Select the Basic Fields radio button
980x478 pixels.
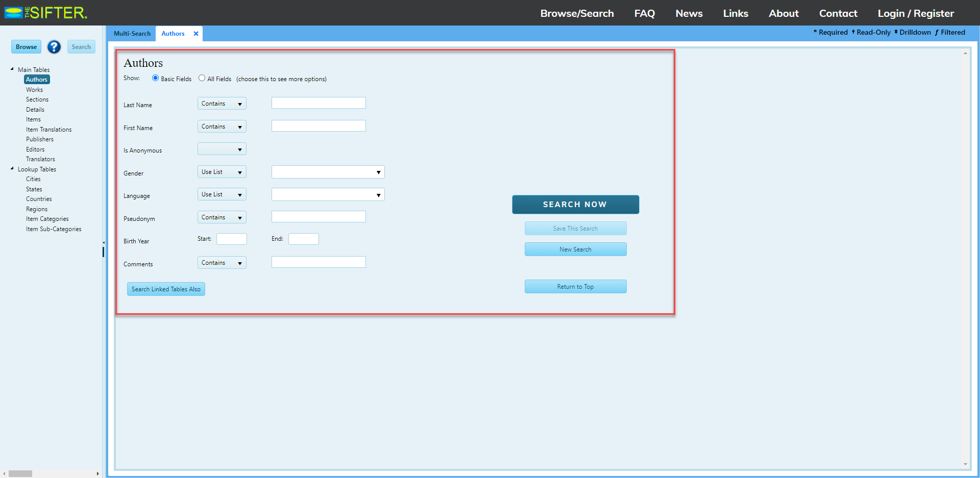point(155,78)
